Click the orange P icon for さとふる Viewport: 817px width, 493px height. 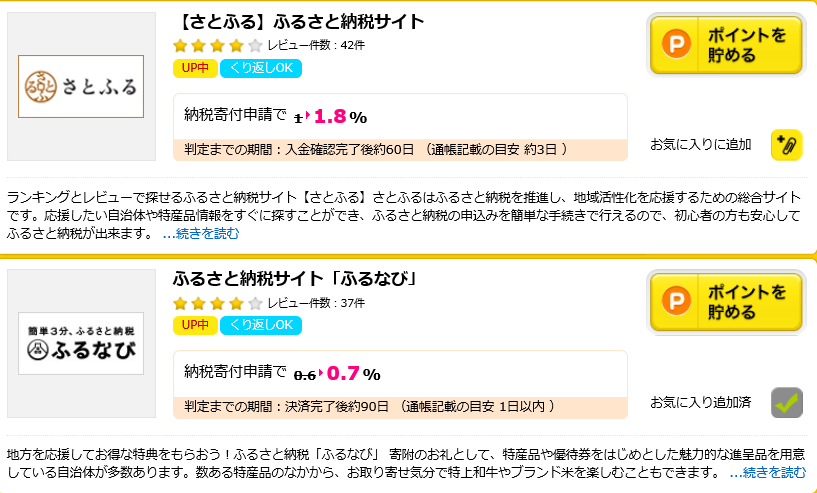click(x=676, y=44)
